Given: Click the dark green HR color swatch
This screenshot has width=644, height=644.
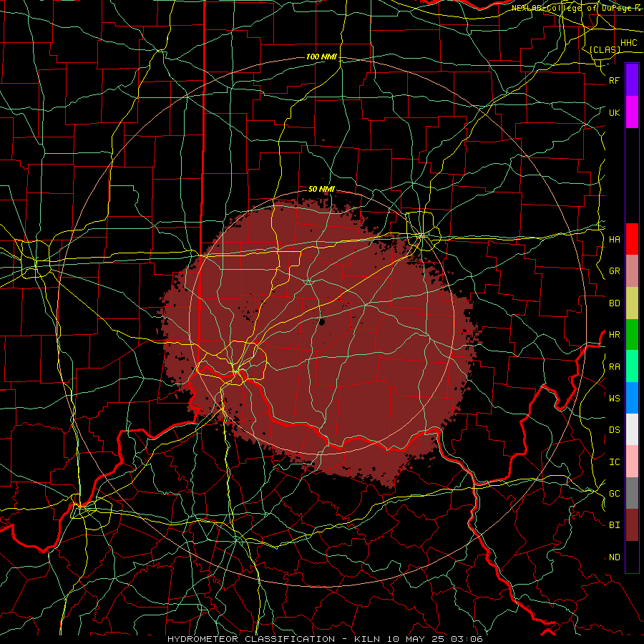Looking at the screenshot, I should click(632, 335).
